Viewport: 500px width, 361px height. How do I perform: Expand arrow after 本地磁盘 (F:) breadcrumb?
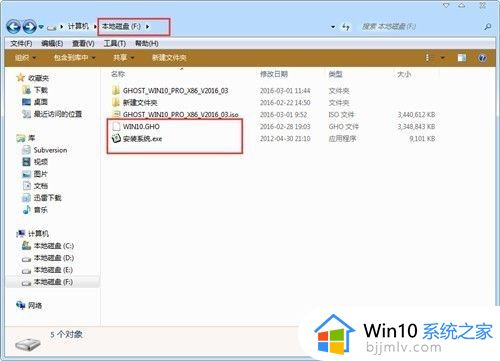147,27
